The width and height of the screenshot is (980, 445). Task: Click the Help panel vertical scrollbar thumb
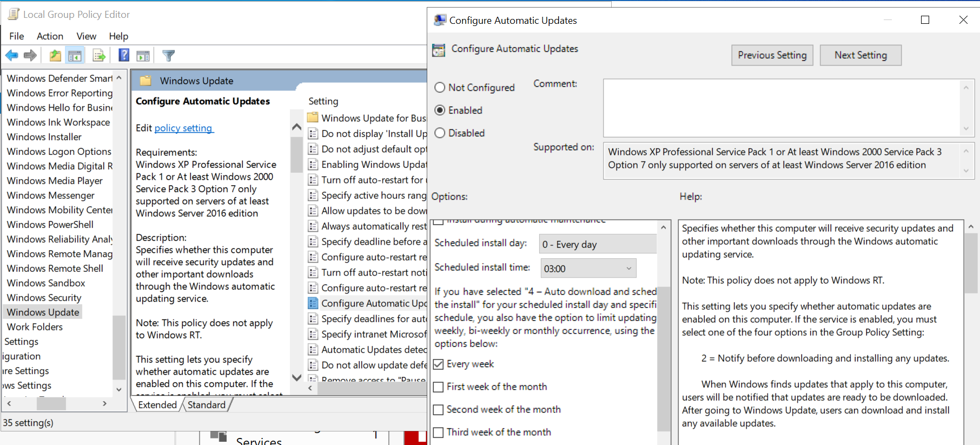tap(971, 263)
